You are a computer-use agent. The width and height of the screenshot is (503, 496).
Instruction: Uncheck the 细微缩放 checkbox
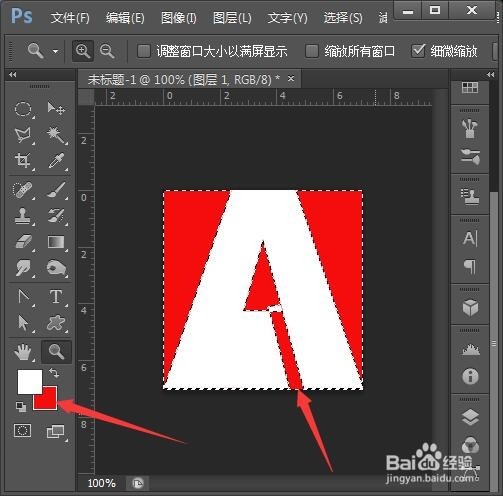click(418, 51)
